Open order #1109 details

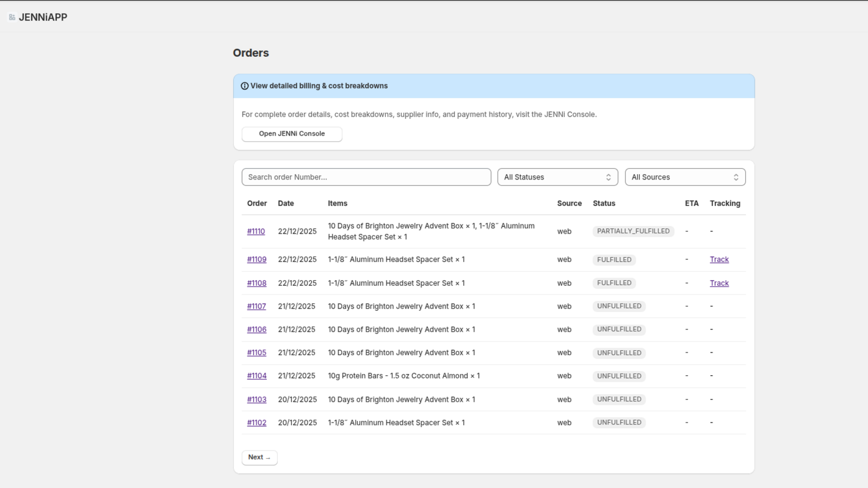click(256, 259)
